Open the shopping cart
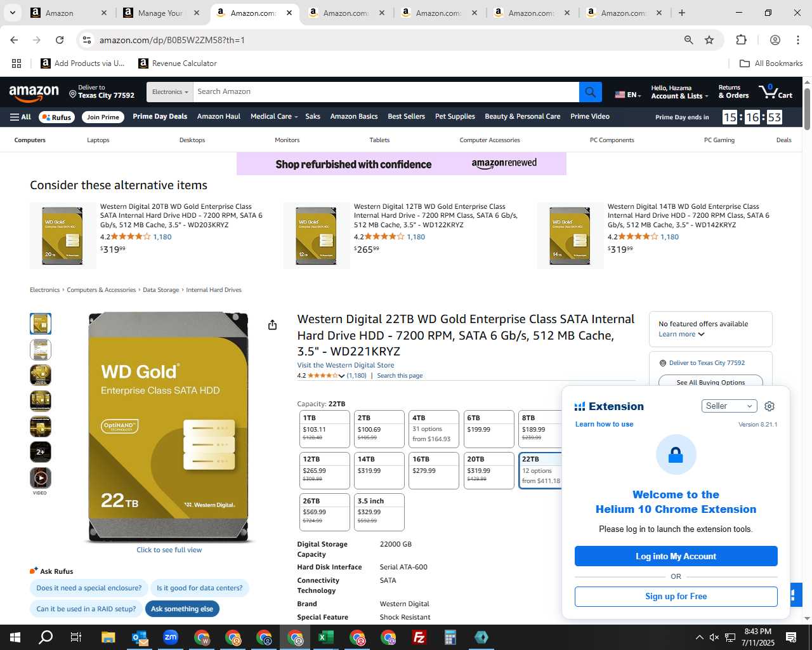This screenshot has width=812, height=650. click(x=776, y=92)
